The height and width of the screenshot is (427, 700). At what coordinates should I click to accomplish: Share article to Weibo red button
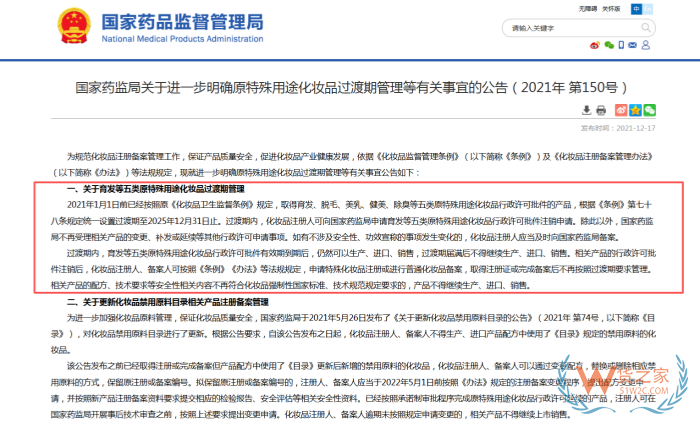(621, 110)
